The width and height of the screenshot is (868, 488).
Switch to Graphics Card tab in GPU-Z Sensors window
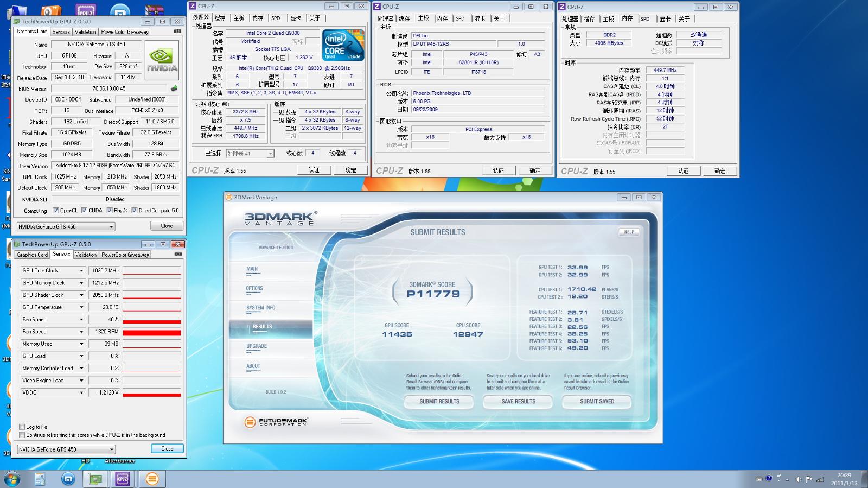(33, 255)
